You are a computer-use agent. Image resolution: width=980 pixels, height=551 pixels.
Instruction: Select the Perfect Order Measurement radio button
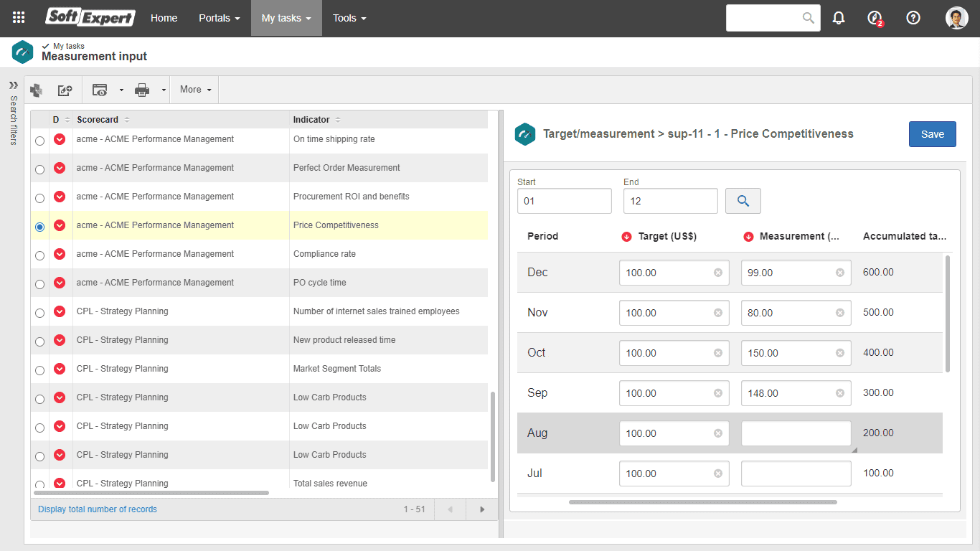click(x=39, y=169)
